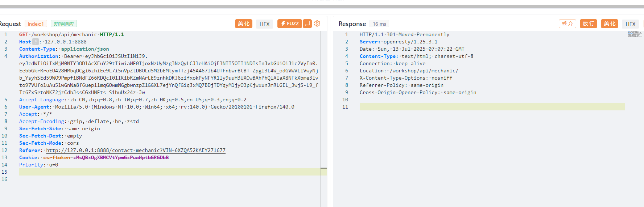
Task: Click the response 美化 beautify button
Action: 609,24
